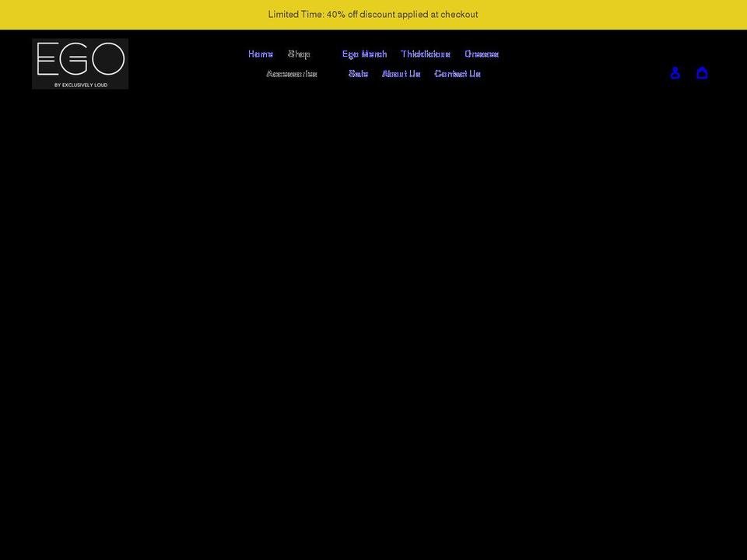Navigate to Home in the menu bar
This screenshot has width=747, height=560.
[260, 54]
